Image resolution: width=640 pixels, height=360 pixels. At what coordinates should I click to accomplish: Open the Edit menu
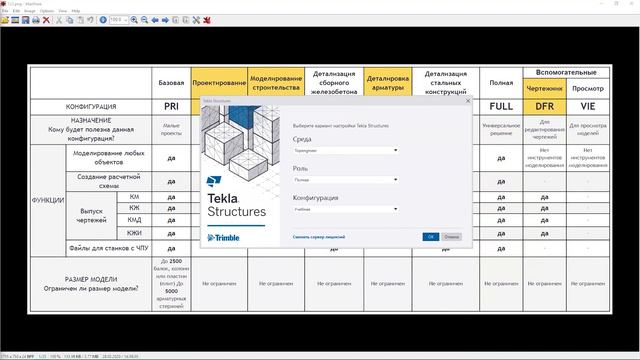16,11
